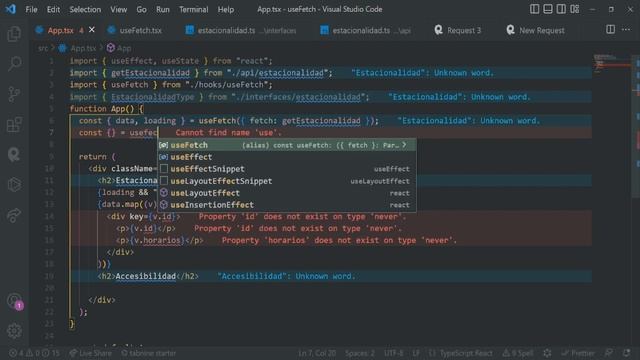Click the 9 Spell status item

click(518, 353)
